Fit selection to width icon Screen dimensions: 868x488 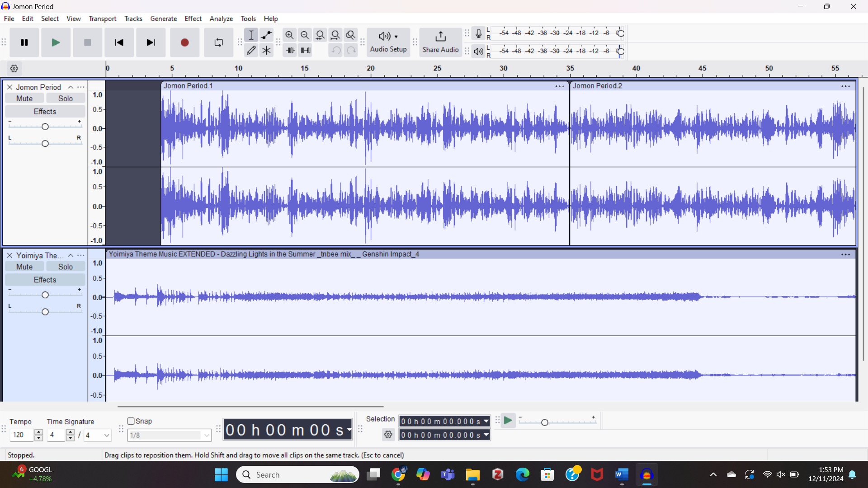point(320,35)
